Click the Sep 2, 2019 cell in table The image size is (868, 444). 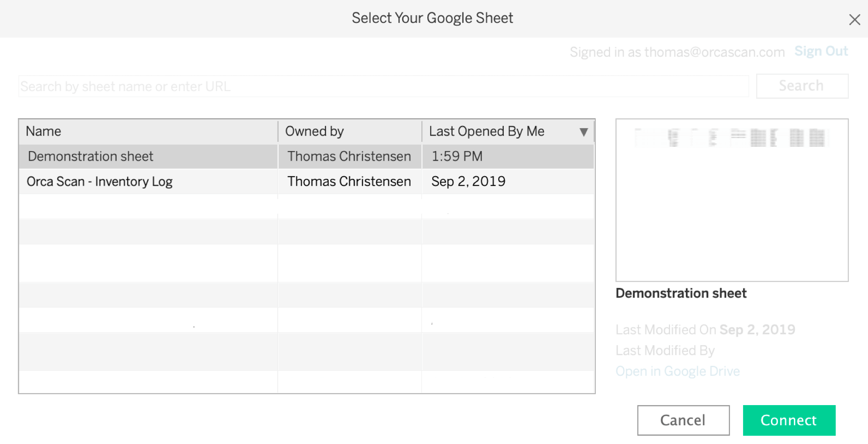tap(468, 182)
